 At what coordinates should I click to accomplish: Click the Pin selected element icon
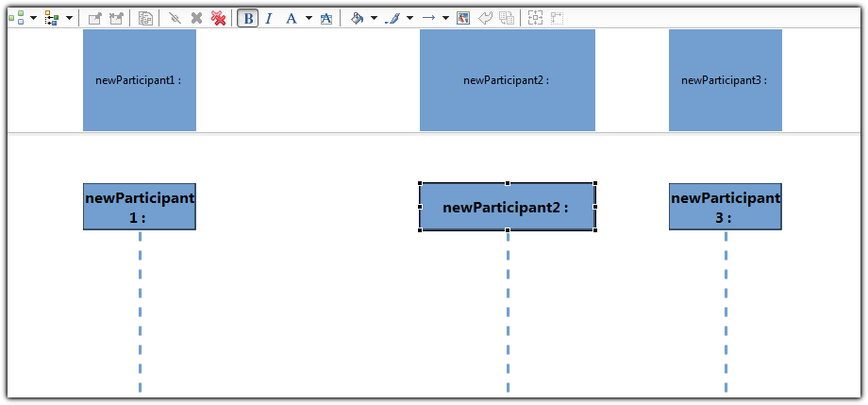(x=96, y=18)
